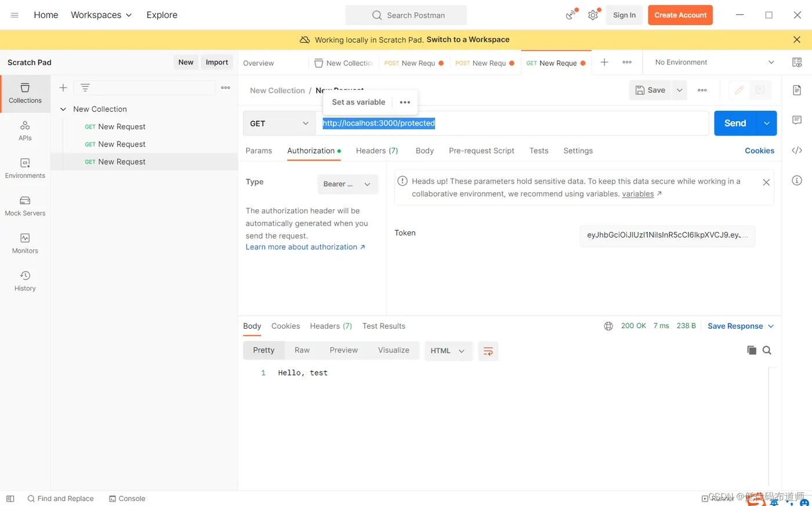The image size is (812, 506).
Task: Search within the response body
Action: (767, 350)
